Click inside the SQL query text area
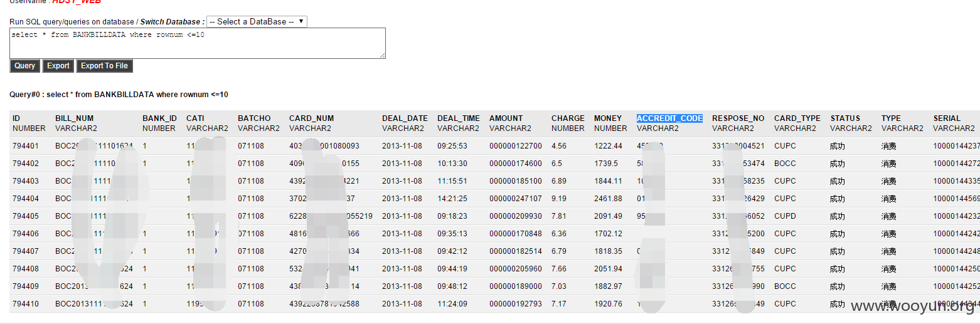980x324 pixels. (198, 43)
